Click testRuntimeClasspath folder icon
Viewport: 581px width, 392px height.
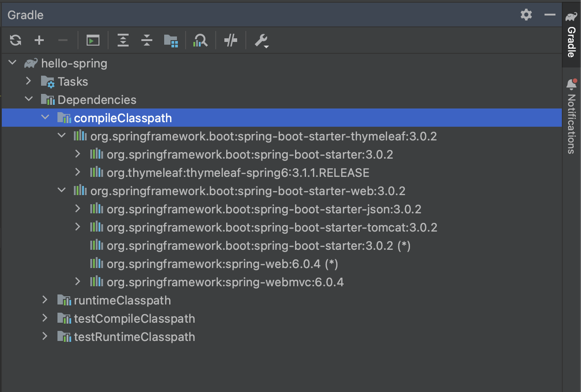pos(64,337)
